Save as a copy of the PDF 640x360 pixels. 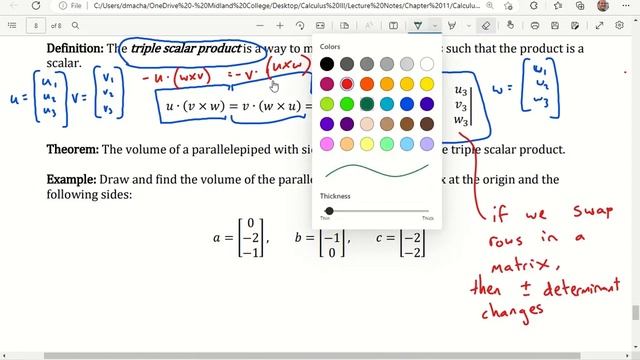click(x=575, y=26)
